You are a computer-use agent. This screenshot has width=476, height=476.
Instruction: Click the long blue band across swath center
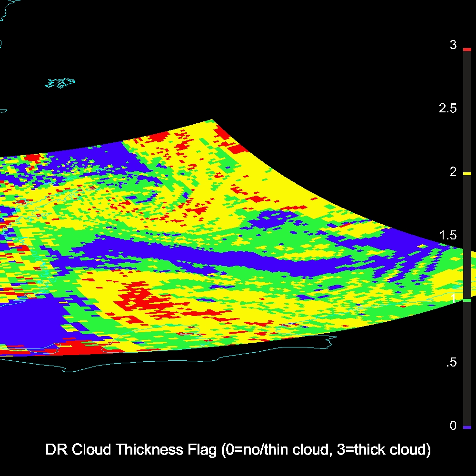(190, 253)
